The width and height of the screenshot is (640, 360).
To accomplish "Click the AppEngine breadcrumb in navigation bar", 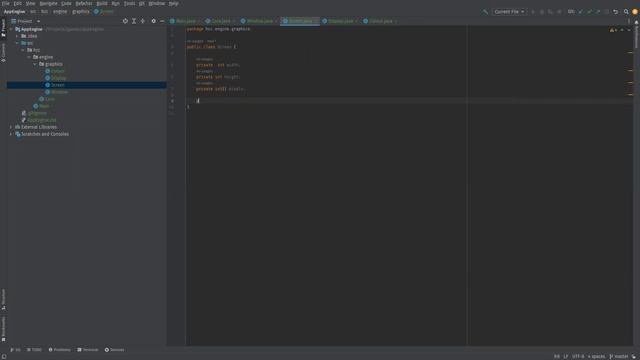I will point(14,12).
